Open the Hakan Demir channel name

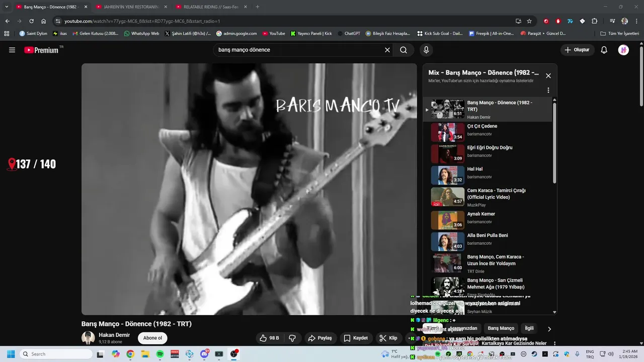tap(114, 335)
